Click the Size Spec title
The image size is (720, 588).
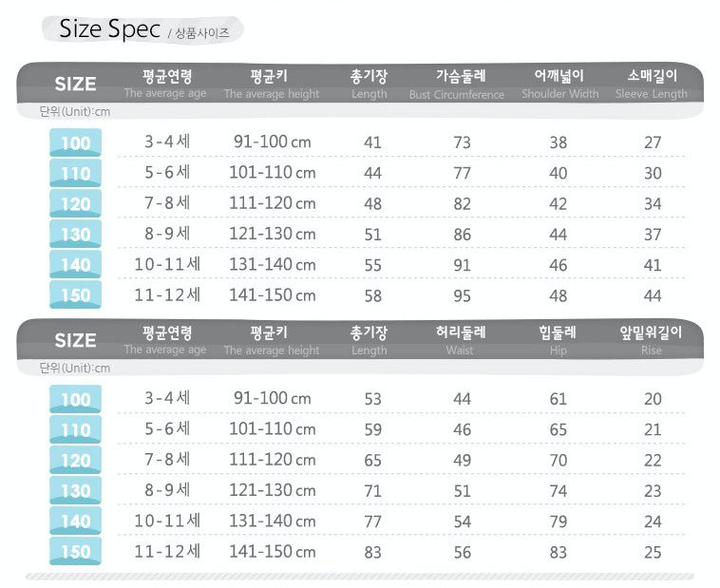point(109,29)
